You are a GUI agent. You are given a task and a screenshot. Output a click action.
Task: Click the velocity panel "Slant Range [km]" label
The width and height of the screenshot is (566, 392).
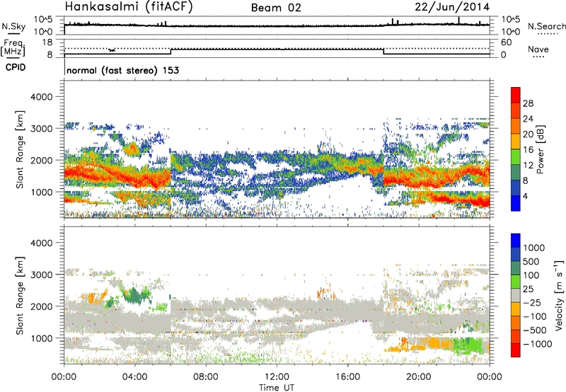20,295
